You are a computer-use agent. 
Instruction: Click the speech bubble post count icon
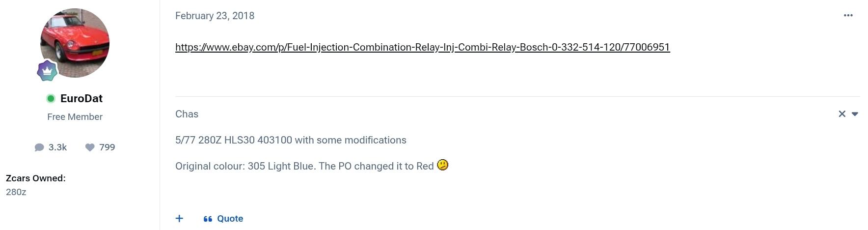(39, 147)
